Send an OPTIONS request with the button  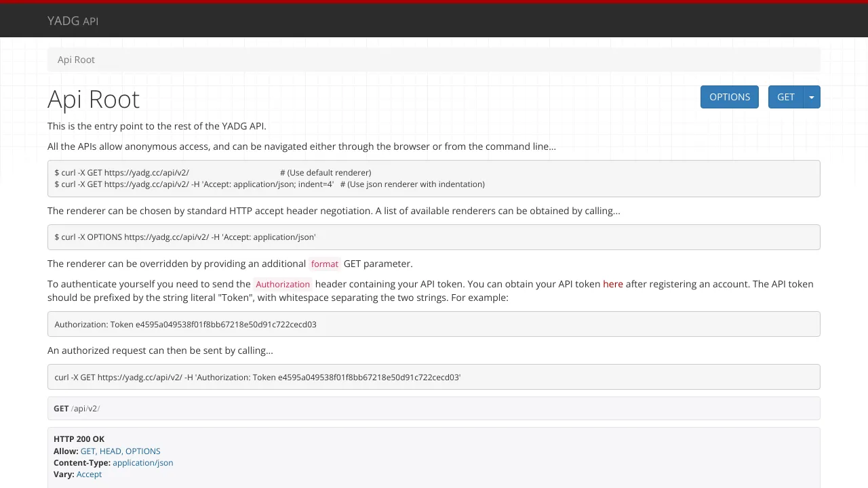point(729,97)
